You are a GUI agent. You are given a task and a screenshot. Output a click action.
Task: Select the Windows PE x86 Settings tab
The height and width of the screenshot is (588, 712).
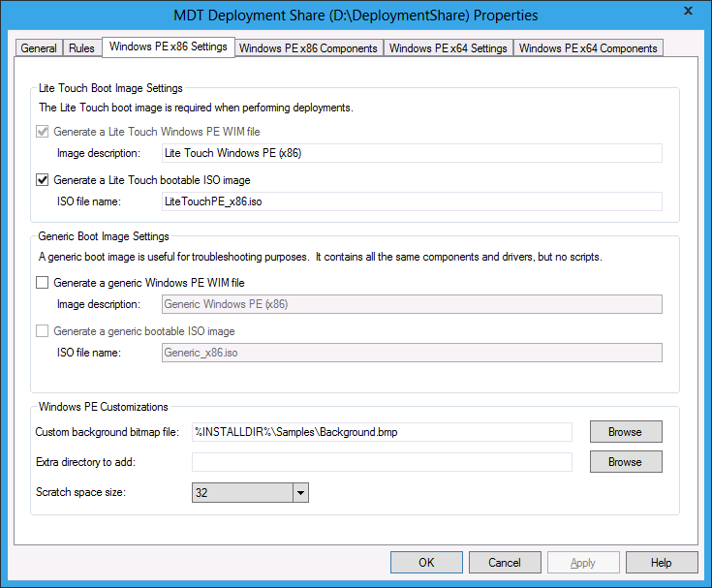tap(169, 46)
